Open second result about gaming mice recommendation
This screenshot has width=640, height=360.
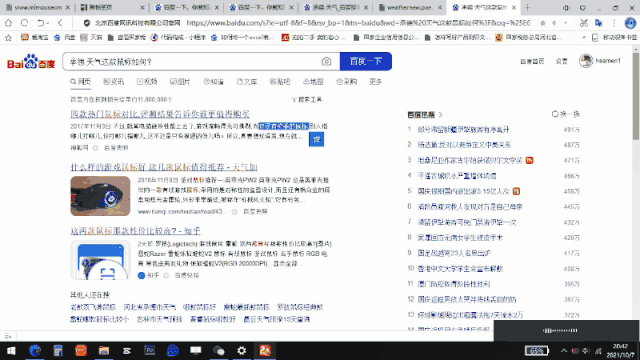pos(164,167)
